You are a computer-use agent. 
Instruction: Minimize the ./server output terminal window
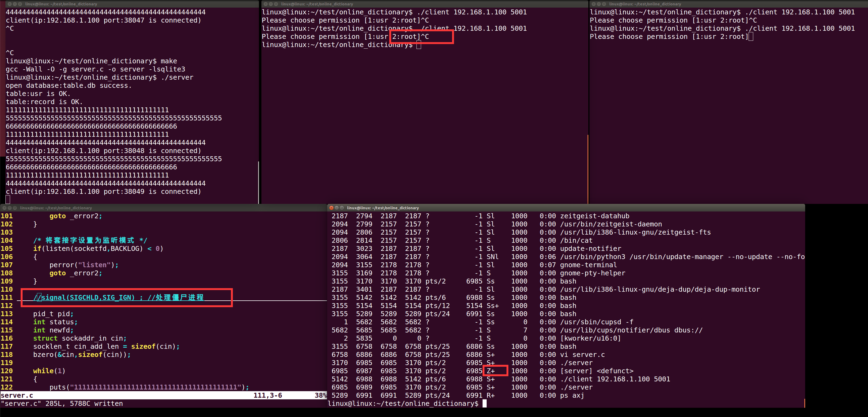pyautogui.click(x=15, y=4)
